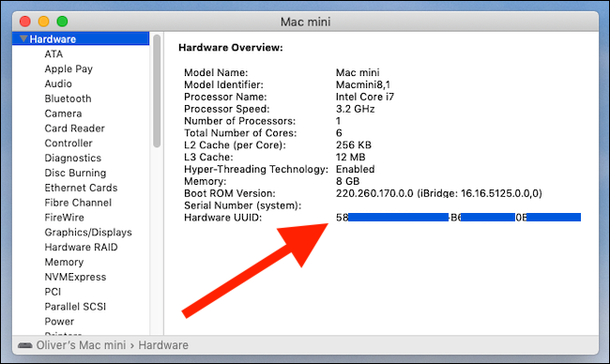Select the Hardware category in sidebar
Image resolution: width=610 pixels, height=364 pixels.
pyautogui.click(x=81, y=38)
